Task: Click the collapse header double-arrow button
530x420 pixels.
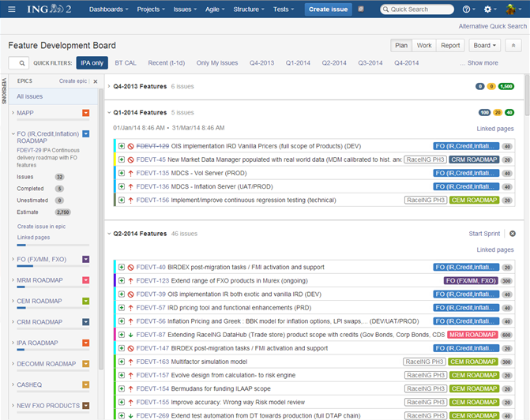Action: [x=514, y=46]
